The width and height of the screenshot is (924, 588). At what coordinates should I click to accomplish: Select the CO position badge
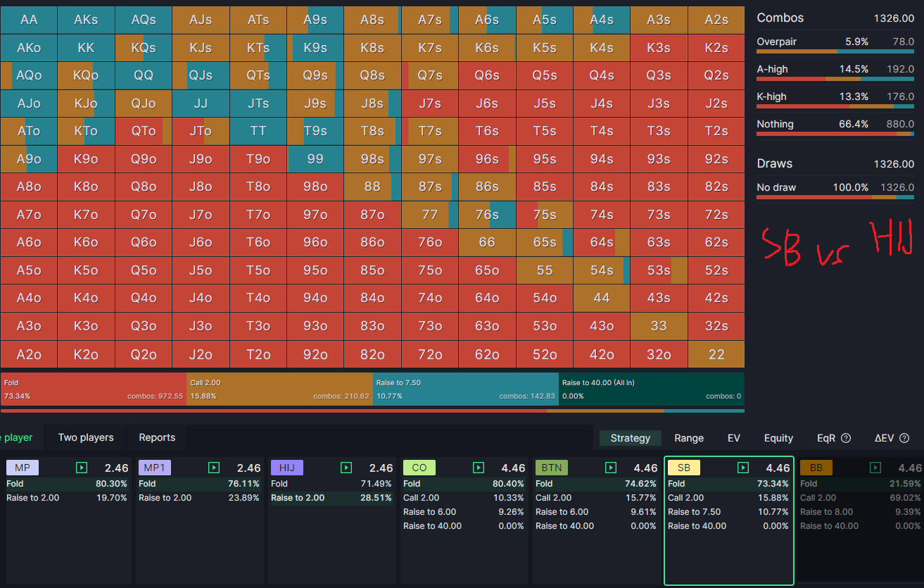pos(419,468)
